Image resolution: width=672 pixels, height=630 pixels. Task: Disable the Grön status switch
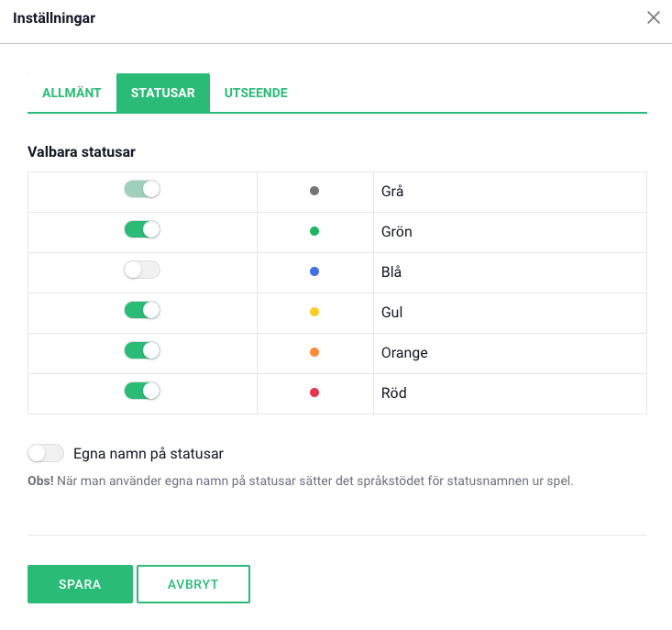point(142,230)
